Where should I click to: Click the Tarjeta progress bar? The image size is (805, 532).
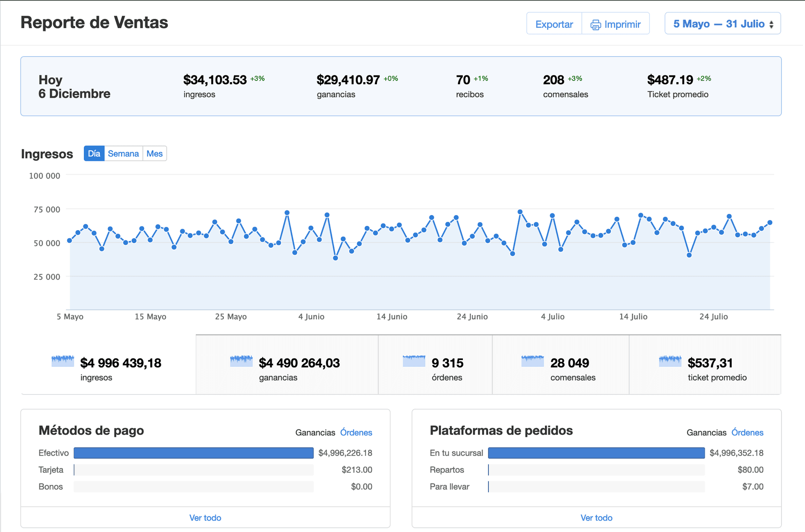(194, 470)
